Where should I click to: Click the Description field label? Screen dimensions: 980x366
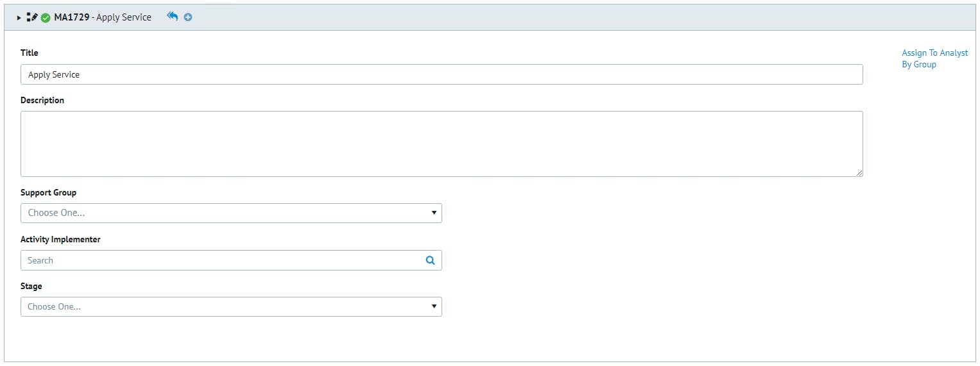42,100
